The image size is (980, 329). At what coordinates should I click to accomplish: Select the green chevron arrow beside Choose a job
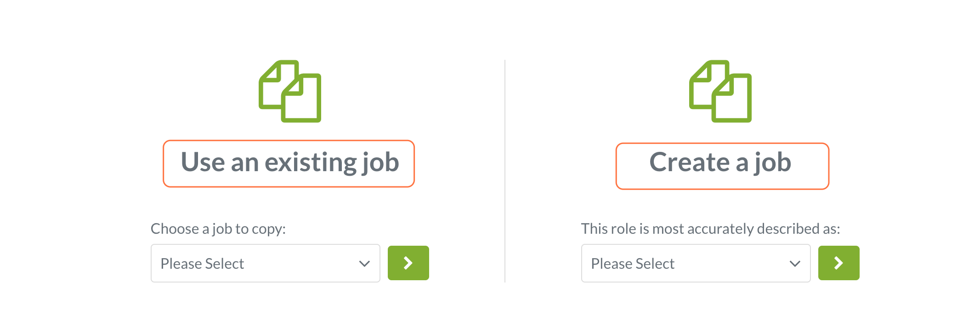[408, 263]
